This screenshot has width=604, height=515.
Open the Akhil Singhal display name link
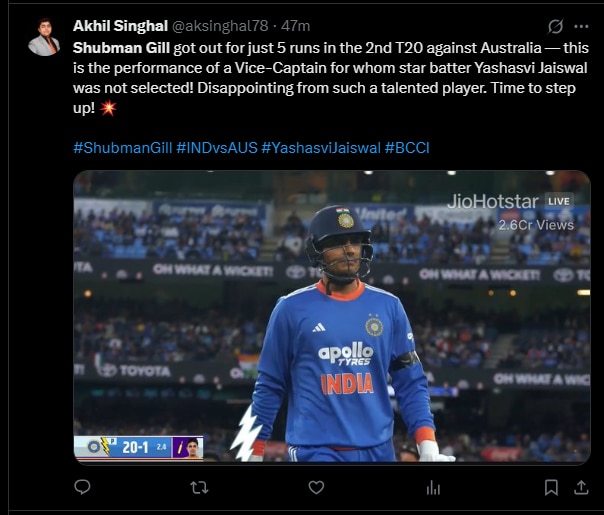[120, 26]
